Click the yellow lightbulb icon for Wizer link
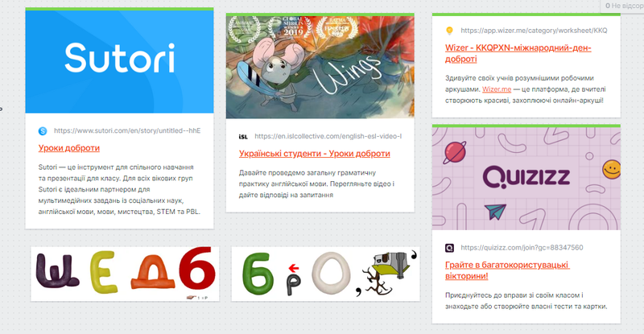 (449, 31)
